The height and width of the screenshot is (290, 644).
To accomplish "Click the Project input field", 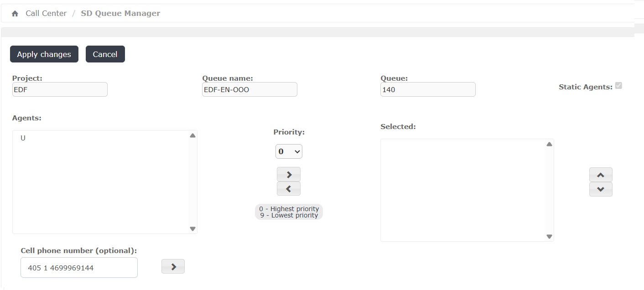I will coord(60,89).
